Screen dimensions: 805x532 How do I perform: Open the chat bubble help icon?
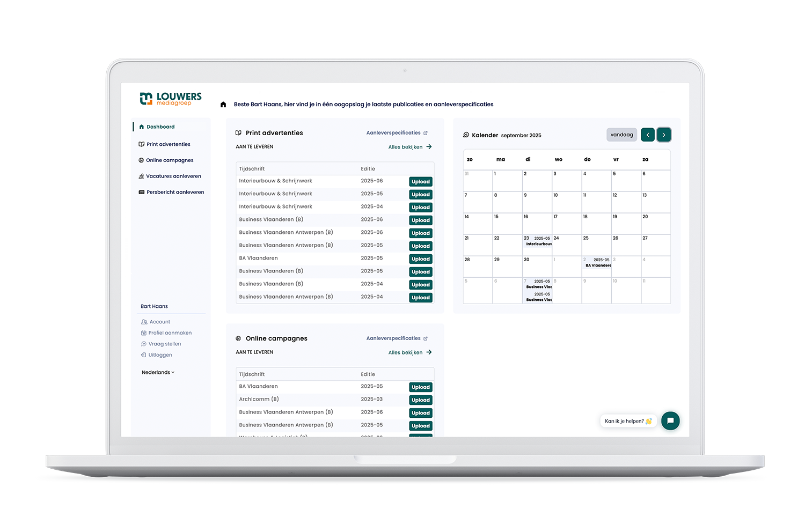click(670, 421)
